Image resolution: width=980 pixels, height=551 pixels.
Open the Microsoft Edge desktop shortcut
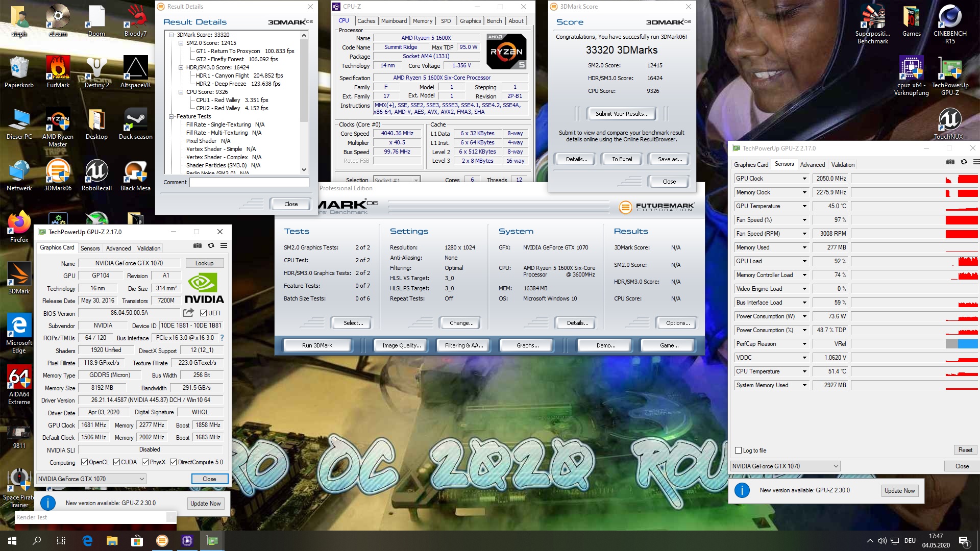tap(19, 334)
